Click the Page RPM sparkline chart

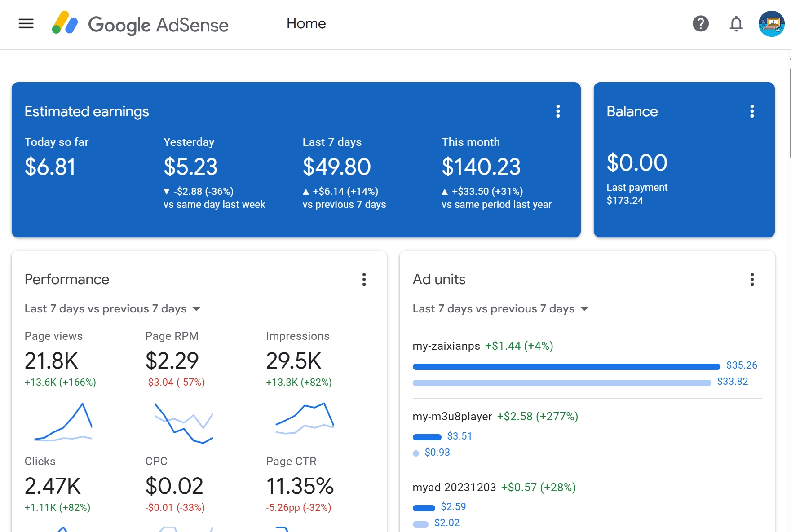184,423
